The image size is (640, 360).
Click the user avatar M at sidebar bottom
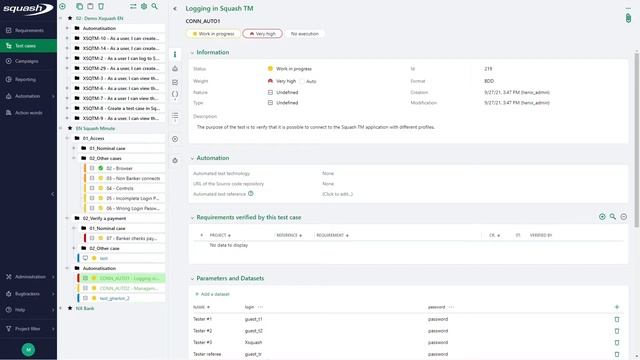click(28, 349)
